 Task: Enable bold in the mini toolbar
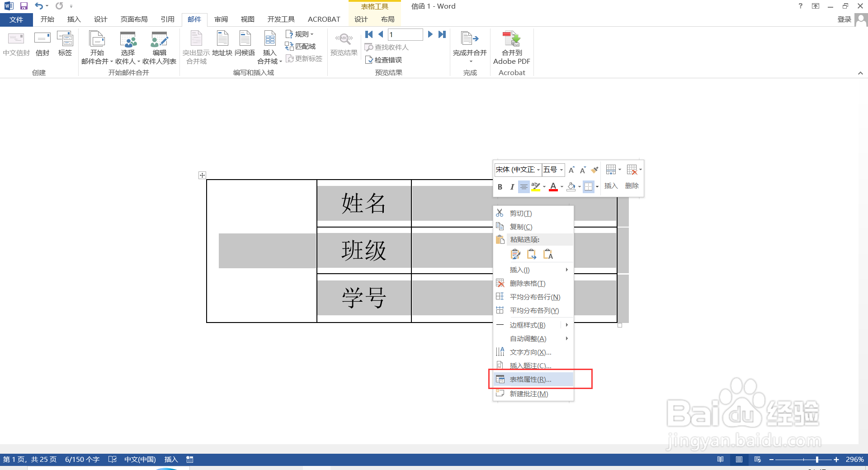click(500, 186)
